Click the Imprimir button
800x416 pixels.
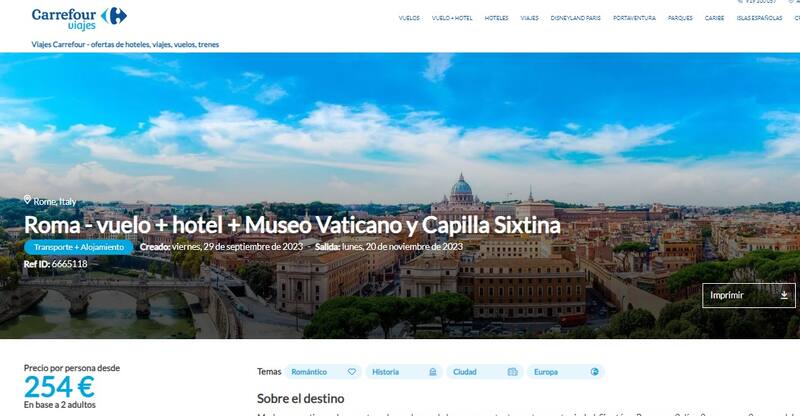pos(748,295)
